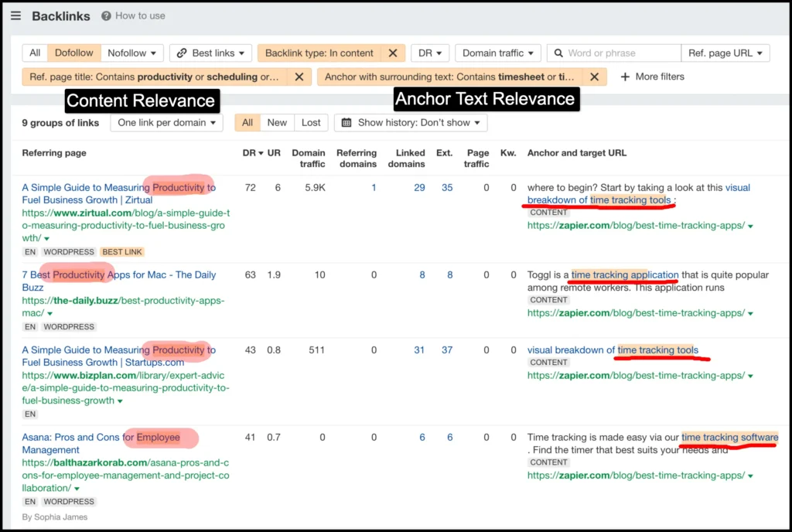Viewport: 792px width, 532px height.
Task: Sort by Kw. column header
Action: point(508,153)
